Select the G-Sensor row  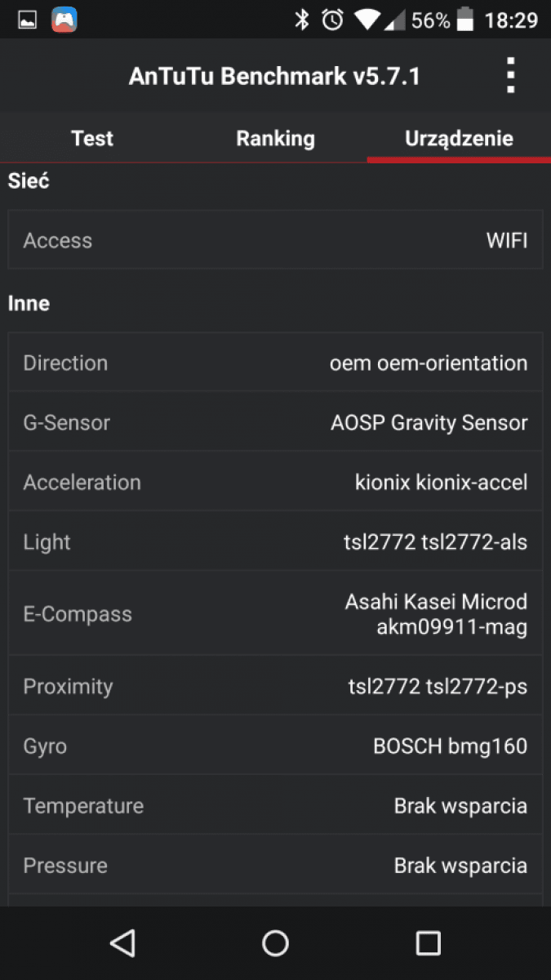pyautogui.click(x=275, y=422)
